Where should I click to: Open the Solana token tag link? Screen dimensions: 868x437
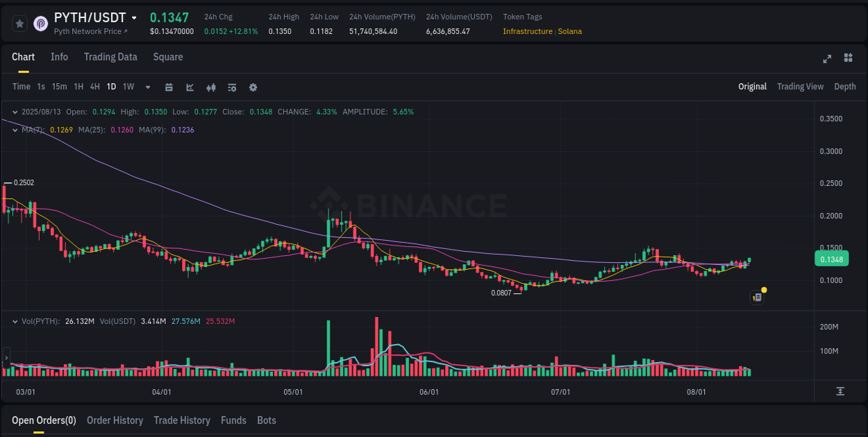(569, 31)
